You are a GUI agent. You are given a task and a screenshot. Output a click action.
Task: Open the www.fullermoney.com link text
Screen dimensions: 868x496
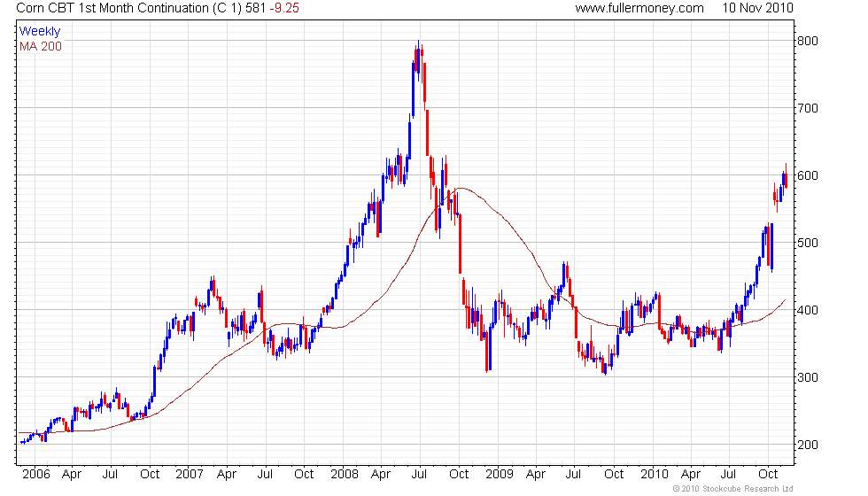tap(639, 8)
